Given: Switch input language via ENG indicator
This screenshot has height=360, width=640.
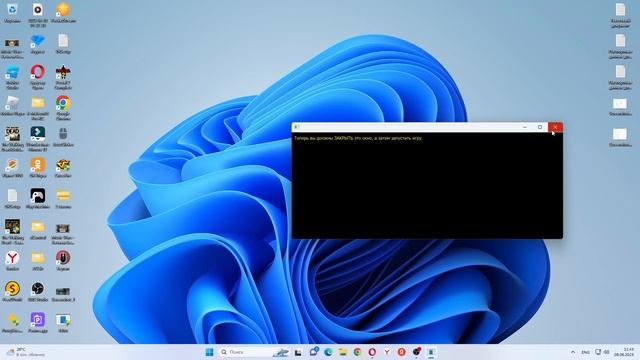Looking at the screenshot, I should 585,352.
